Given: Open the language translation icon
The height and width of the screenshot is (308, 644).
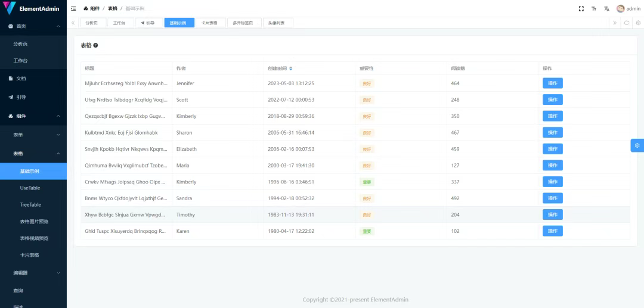Looking at the screenshot, I should 606,8.
